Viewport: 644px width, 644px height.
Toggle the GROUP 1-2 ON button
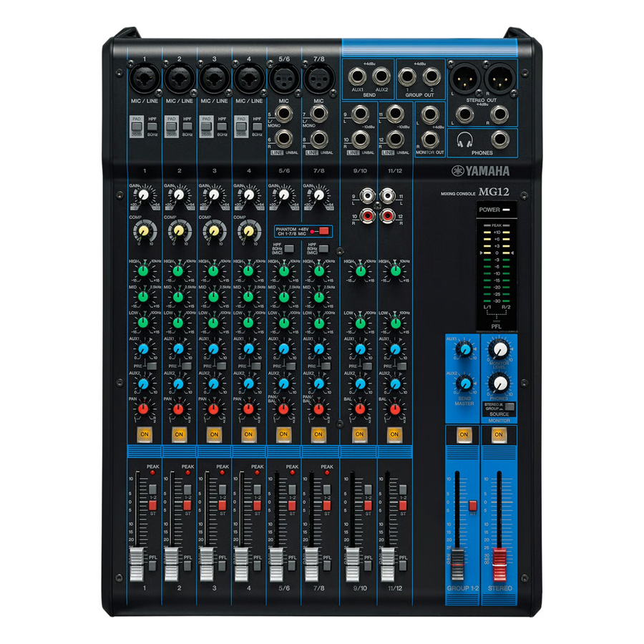point(464,435)
